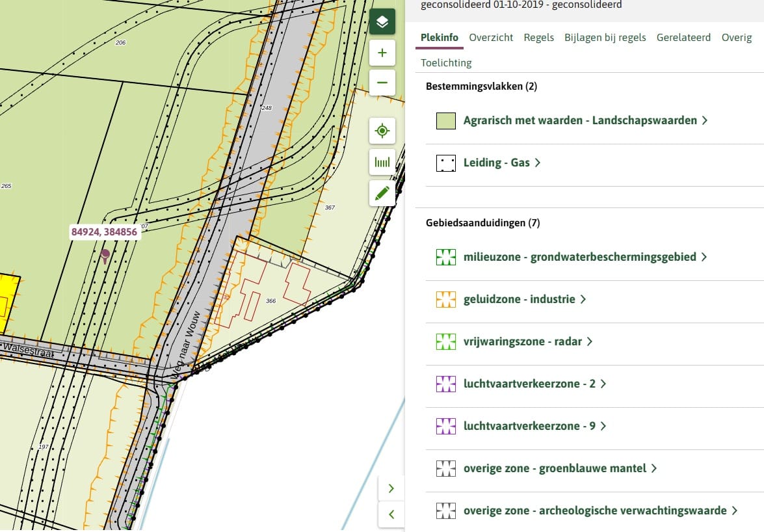This screenshot has height=532, width=764.
Task: Open the map layers panel
Action: tap(382, 21)
